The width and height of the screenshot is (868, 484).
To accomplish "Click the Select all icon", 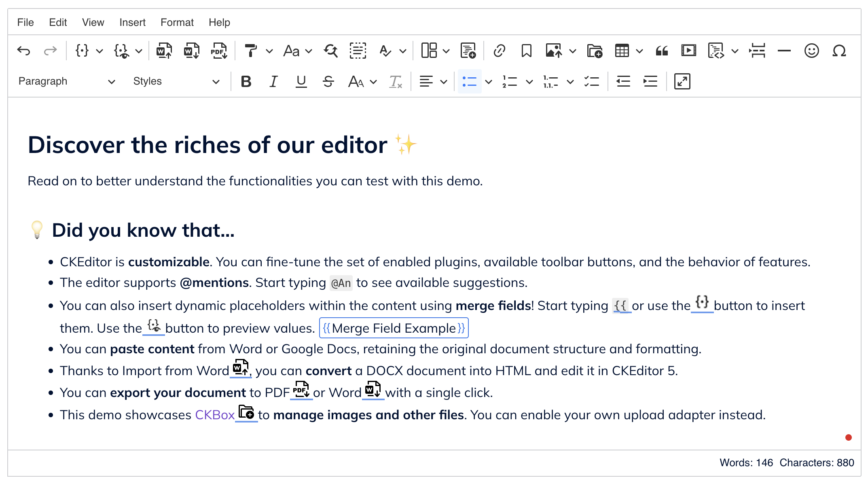I will 358,51.
